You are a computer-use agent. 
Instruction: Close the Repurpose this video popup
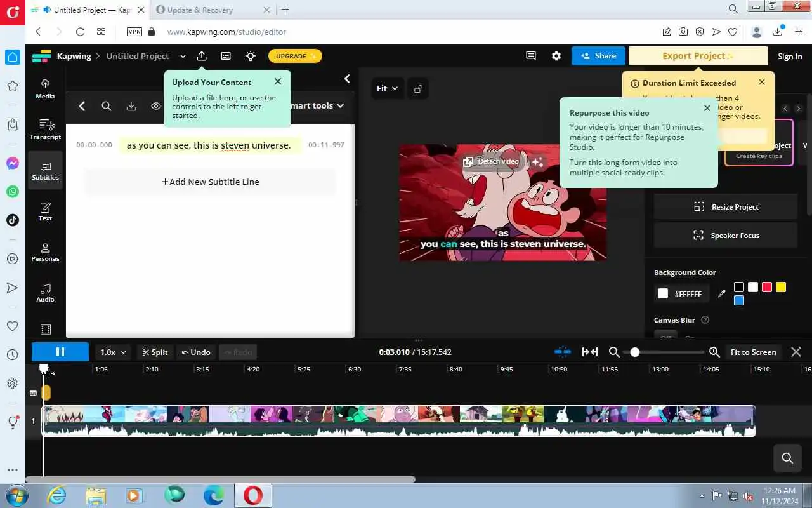point(707,108)
